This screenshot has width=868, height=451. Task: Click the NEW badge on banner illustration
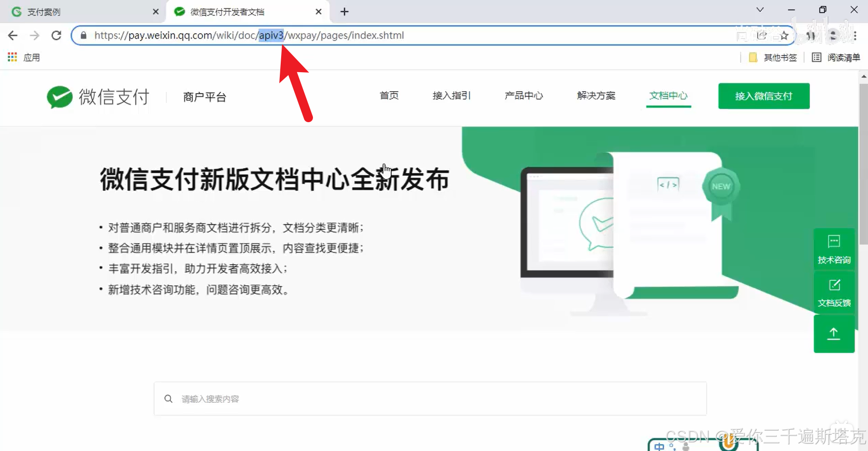click(x=721, y=187)
